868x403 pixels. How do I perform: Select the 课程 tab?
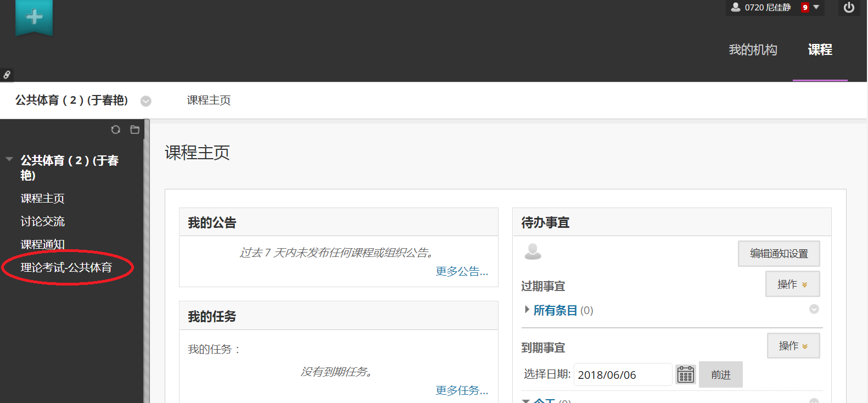820,50
